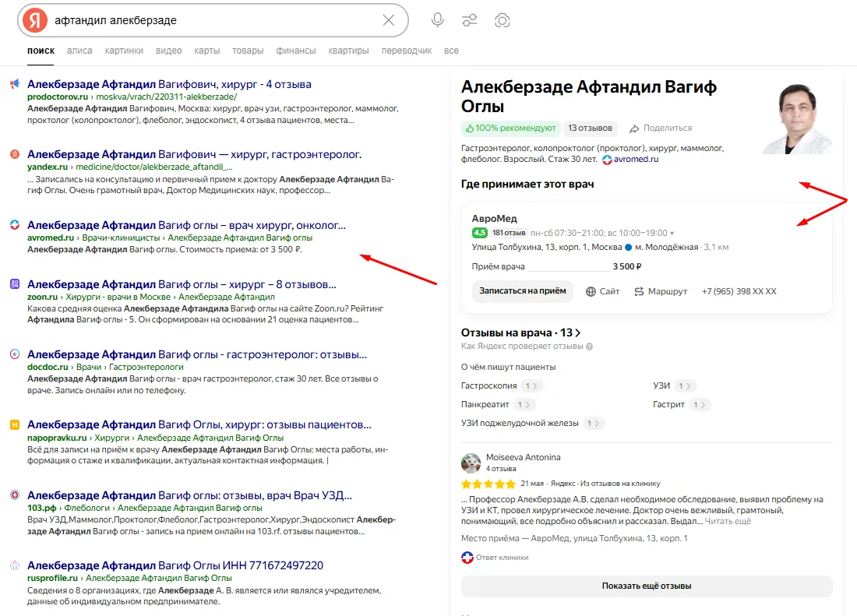Image resolution: width=857 pixels, height=616 pixels.
Task: Click 'prodoctorov.ru' green domain link
Action: (58, 97)
